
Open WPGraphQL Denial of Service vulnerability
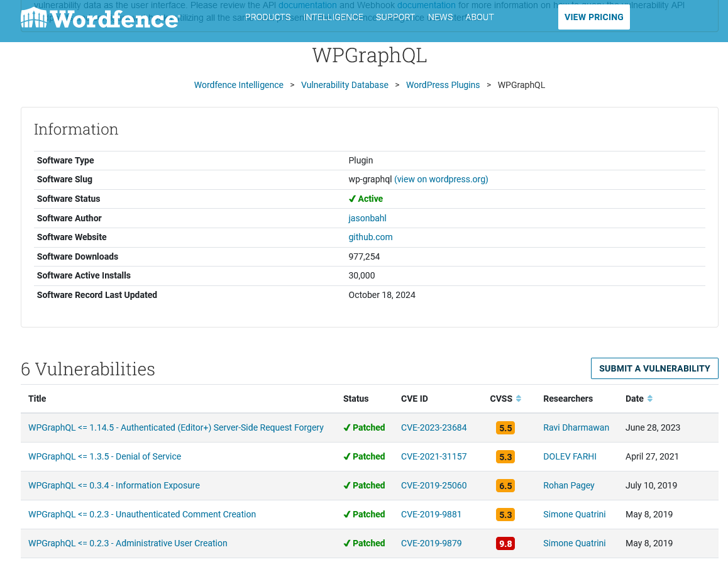click(x=104, y=456)
